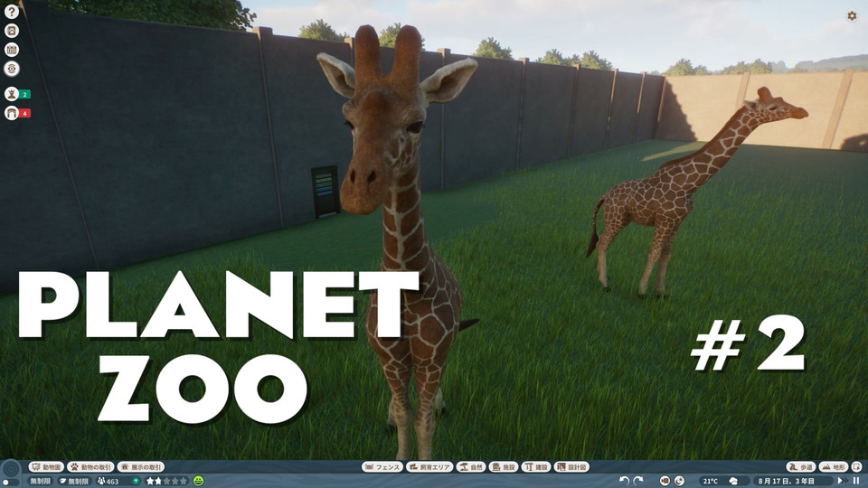868x488 pixels.
Task: Open the 動物の取引 animal trading menu
Action: click(90, 467)
